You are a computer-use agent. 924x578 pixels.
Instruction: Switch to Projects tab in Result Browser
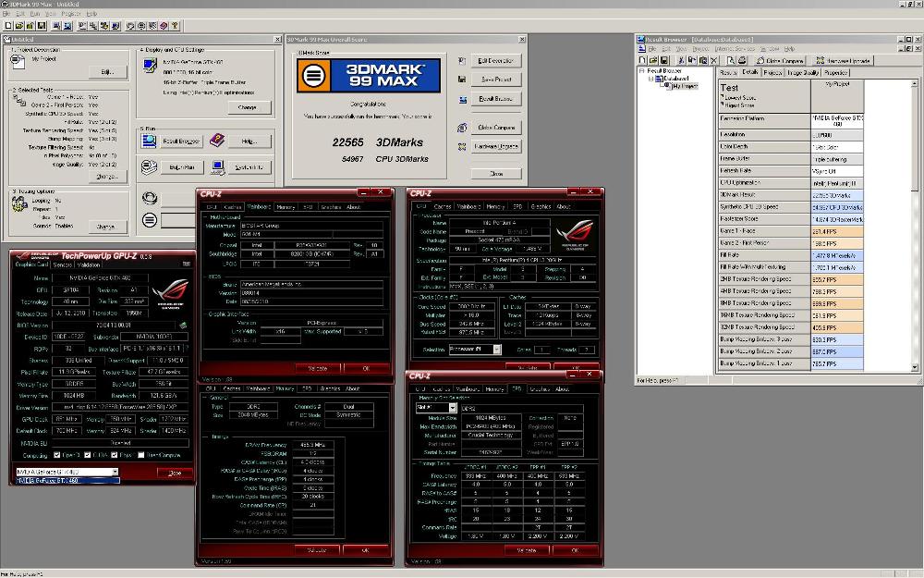[x=772, y=72]
